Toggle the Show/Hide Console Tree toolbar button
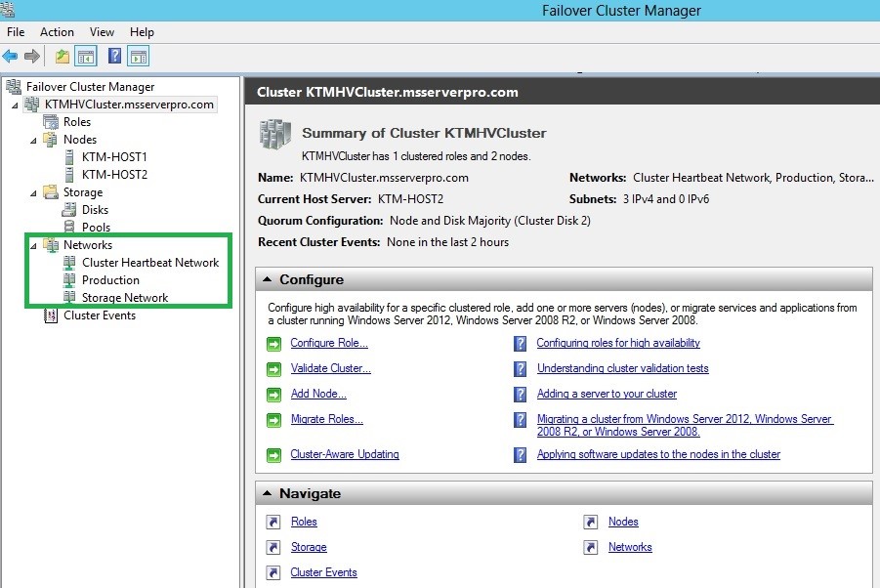 86,56
